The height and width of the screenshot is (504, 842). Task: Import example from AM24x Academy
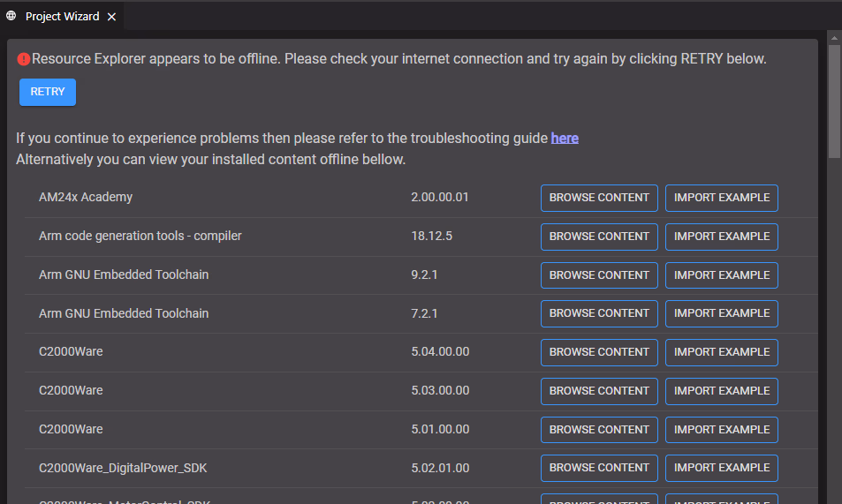click(721, 198)
